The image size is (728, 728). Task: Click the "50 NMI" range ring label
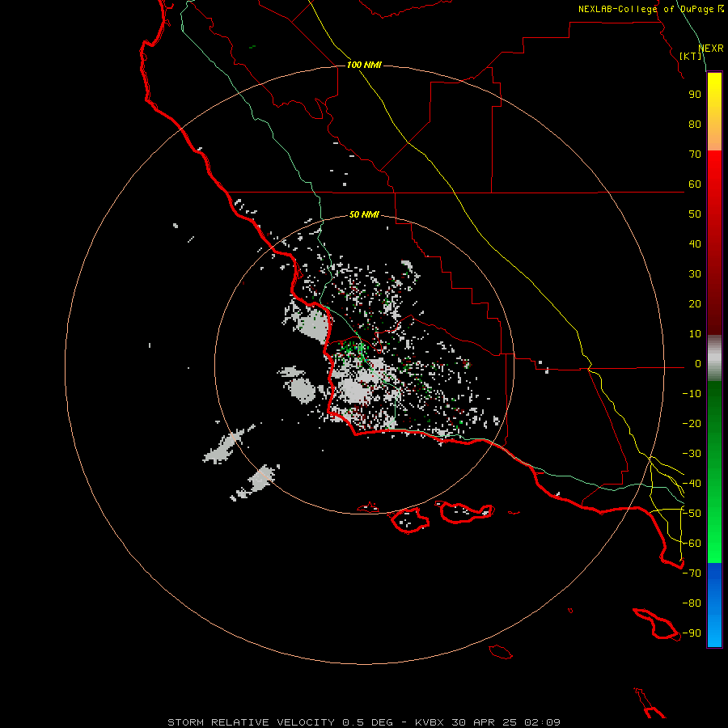click(x=364, y=214)
